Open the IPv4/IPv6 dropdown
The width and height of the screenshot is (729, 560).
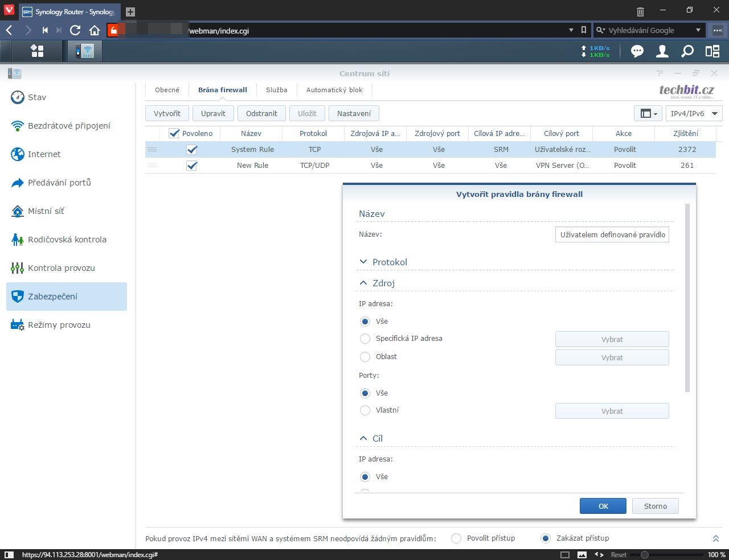click(694, 113)
